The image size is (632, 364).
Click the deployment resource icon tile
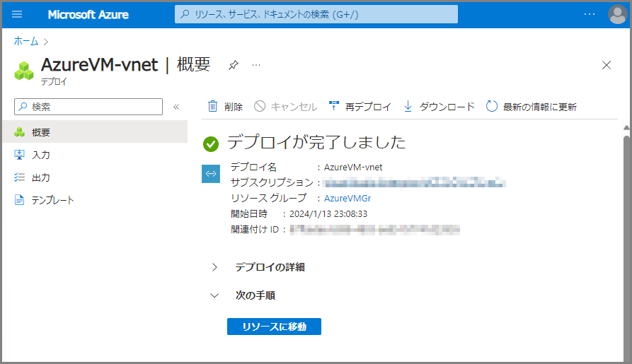(x=211, y=174)
